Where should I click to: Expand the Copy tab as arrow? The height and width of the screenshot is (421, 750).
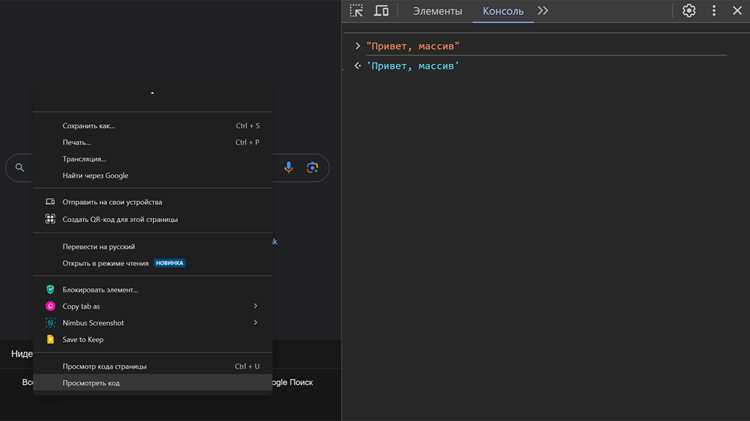pyautogui.click(x=255, y=306)
